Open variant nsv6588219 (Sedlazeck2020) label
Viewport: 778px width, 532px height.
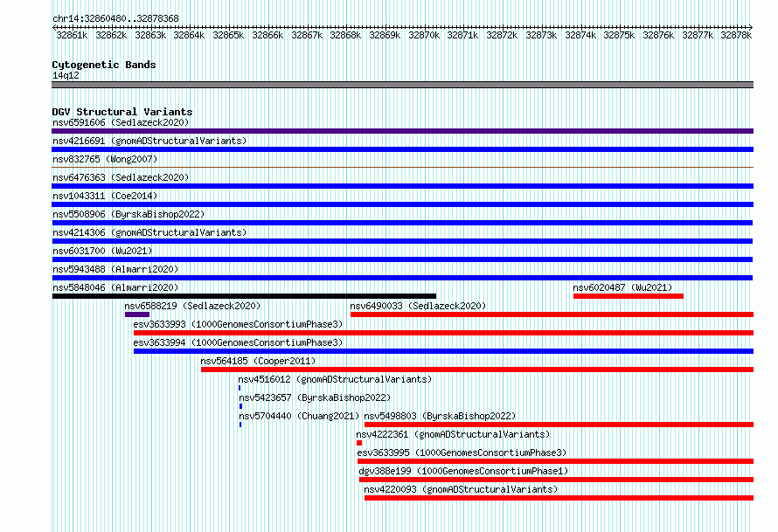(x=192, y=306)
